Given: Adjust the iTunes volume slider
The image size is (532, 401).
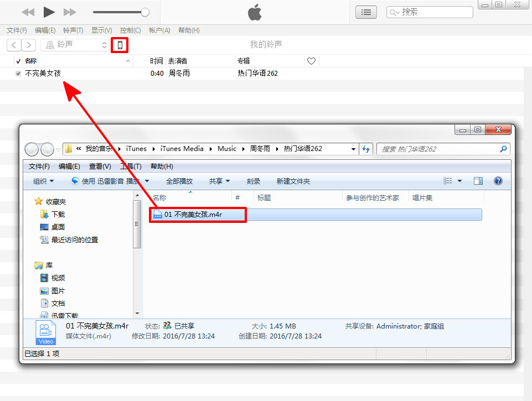Looking at the screenshot, I should pyautogui.click(x=121, y=12).
